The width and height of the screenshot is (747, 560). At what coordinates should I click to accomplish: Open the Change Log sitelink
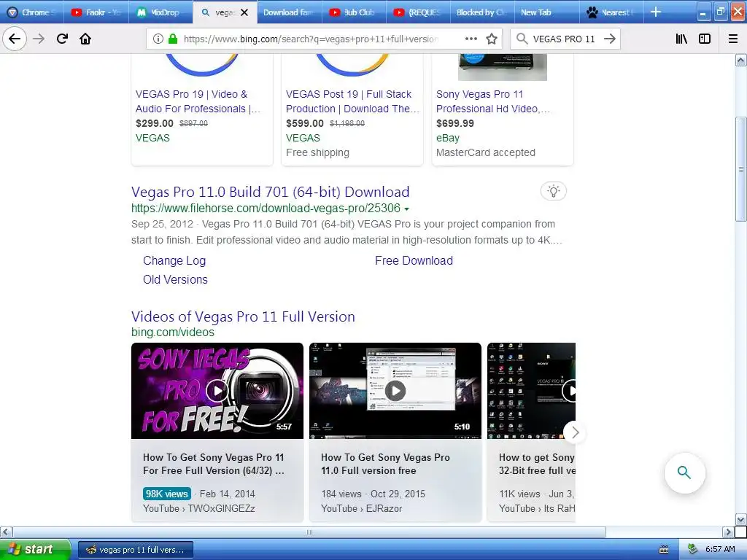(x=174, y=260)
